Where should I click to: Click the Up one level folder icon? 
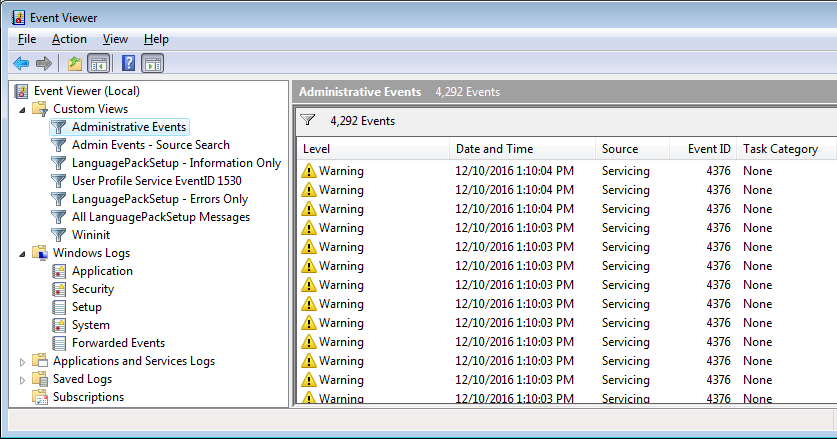click(75, 64)
